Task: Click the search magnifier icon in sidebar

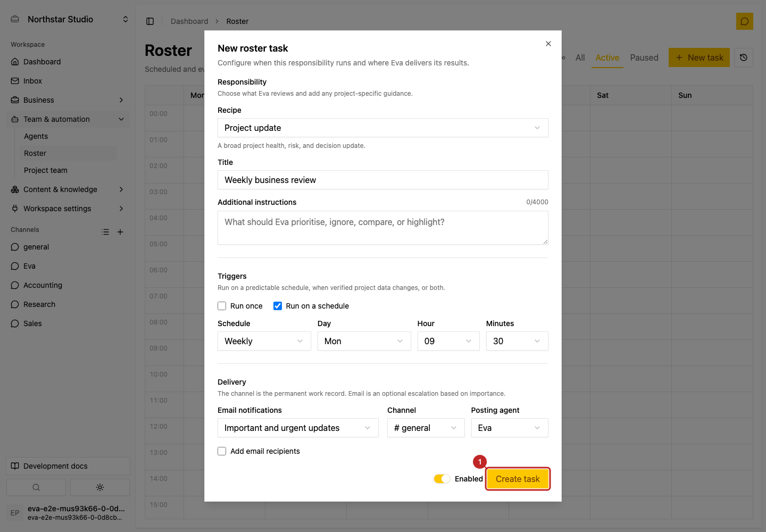Action: click(x=36, y=487)
